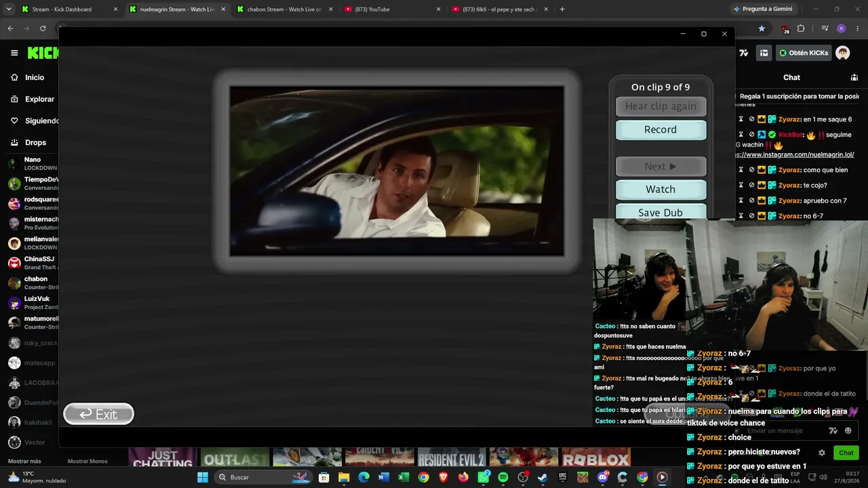
Task: Open the Instagram nuelmagrin link in chat
Action: [x=795, y=155]
